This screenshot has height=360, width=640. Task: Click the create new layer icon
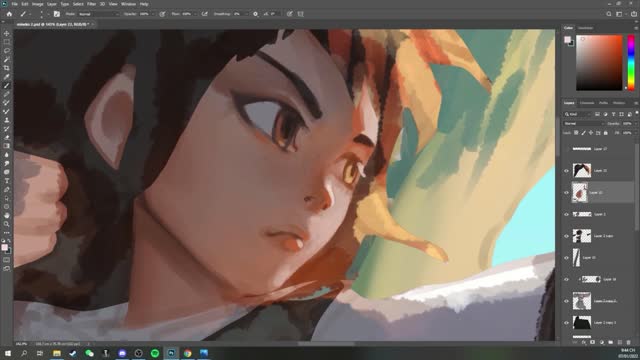click(620, 342)
